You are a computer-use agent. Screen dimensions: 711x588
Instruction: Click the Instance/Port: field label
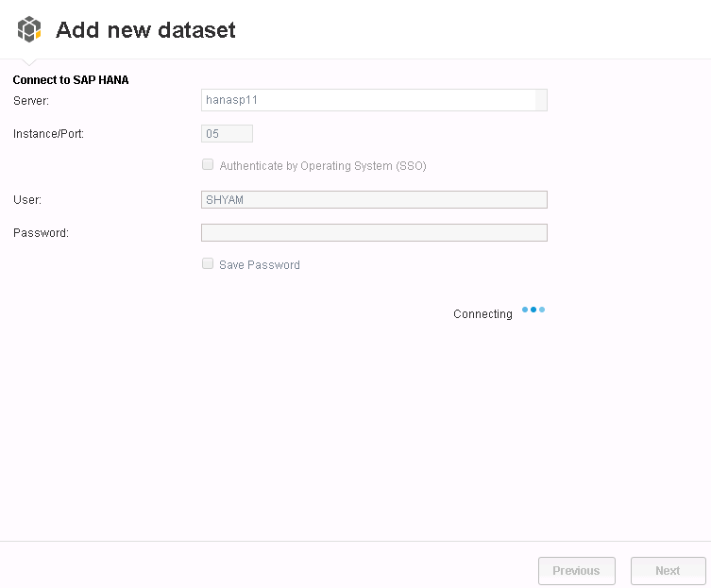point(48,134)
